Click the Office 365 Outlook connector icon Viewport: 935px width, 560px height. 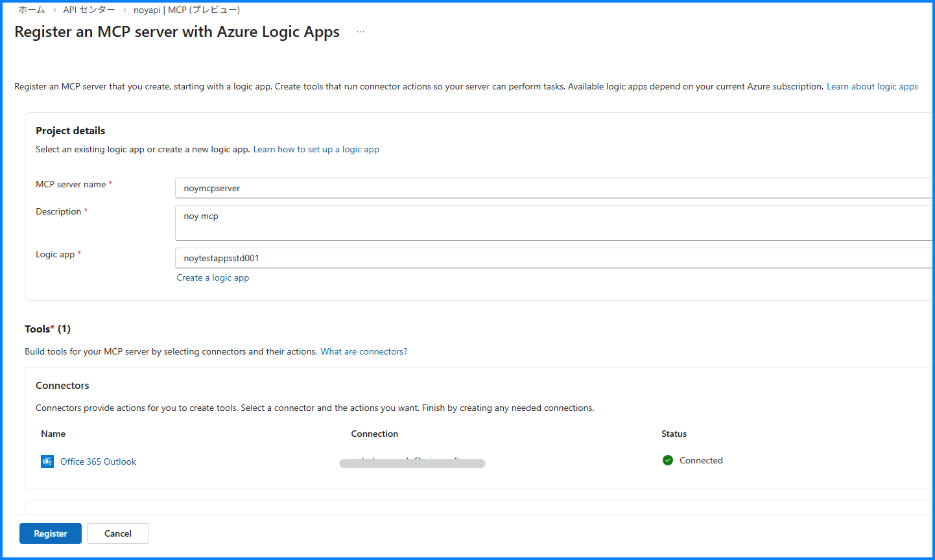tap(47, 461)
